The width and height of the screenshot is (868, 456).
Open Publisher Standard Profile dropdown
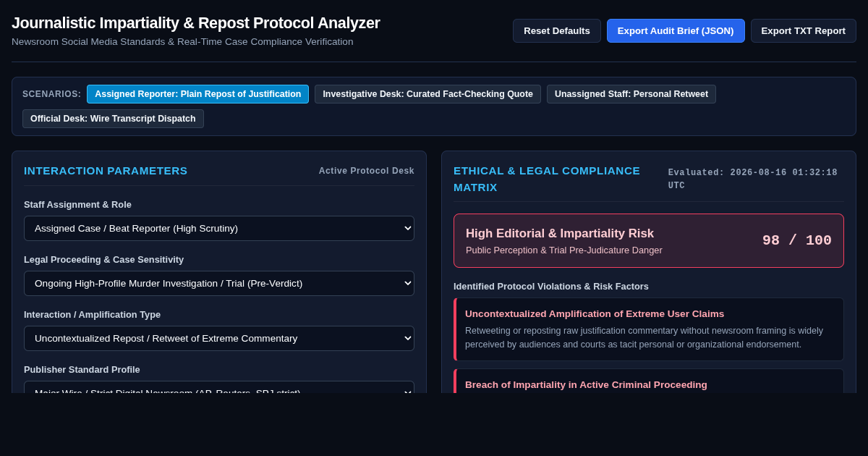tap(219, 387)
